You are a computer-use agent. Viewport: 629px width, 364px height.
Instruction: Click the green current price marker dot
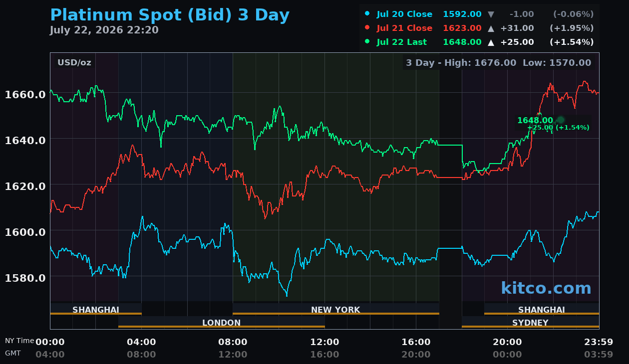[561, 120]
